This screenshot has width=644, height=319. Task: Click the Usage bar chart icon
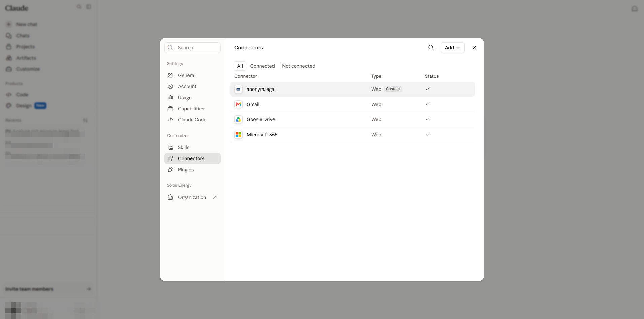170,98
